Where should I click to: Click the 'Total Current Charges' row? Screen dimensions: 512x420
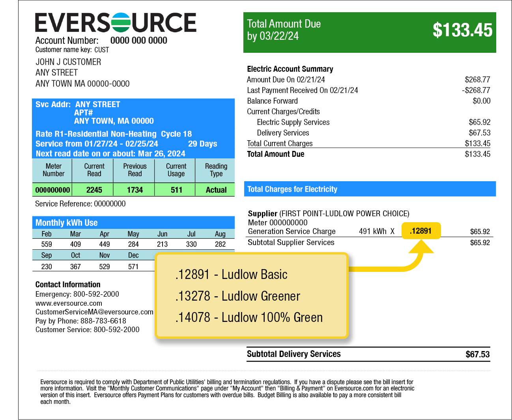click(x=368, y=143)
